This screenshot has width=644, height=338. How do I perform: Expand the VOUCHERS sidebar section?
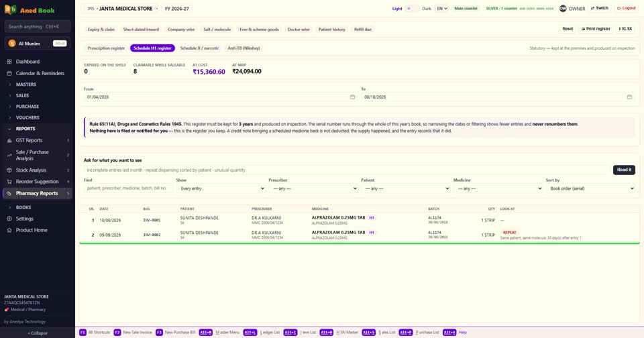pyautogui.click(x=37, y=117)
